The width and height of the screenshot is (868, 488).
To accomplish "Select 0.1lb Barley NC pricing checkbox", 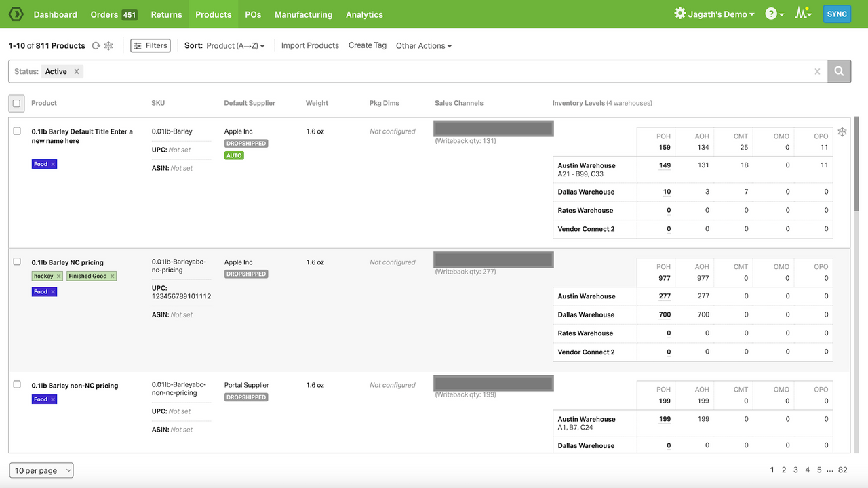I will [x=17, y=262].
